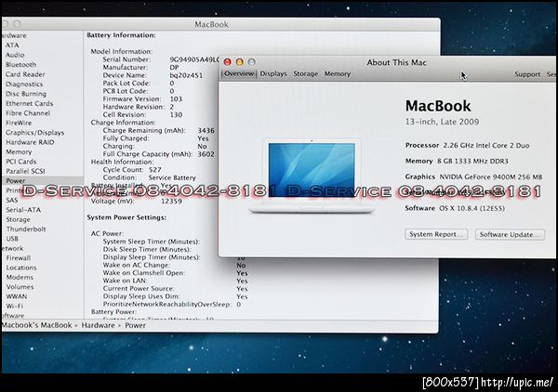
Task: Click the Memory 8 GB 1333 MHz DDR3 text
Action: click(457, 161)
